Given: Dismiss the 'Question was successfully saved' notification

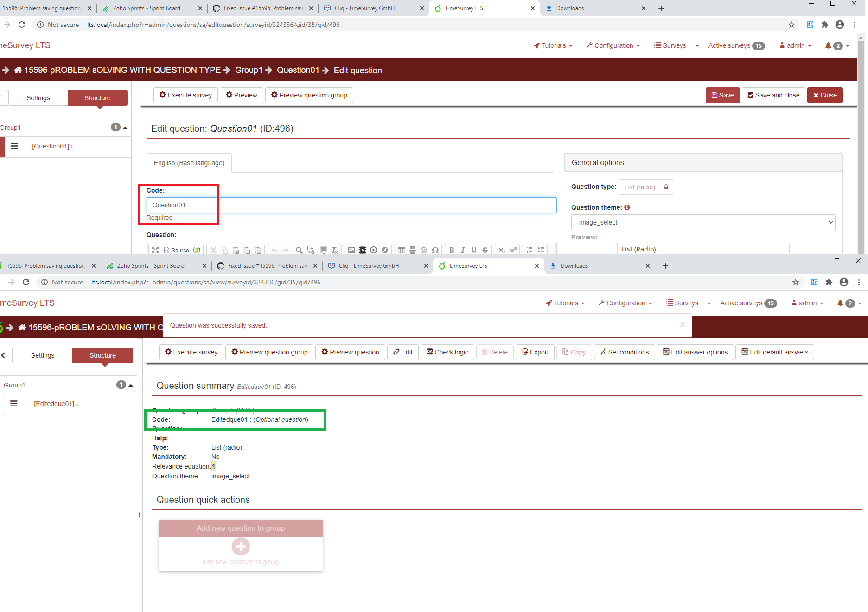Looking at the screenshot, I should [x=682, y=325].
